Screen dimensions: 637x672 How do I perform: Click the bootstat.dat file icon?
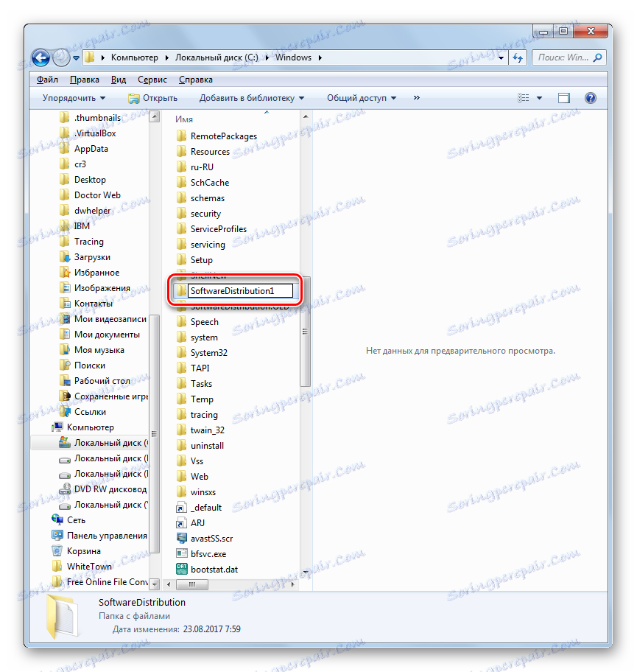click(x=182, y=569)
